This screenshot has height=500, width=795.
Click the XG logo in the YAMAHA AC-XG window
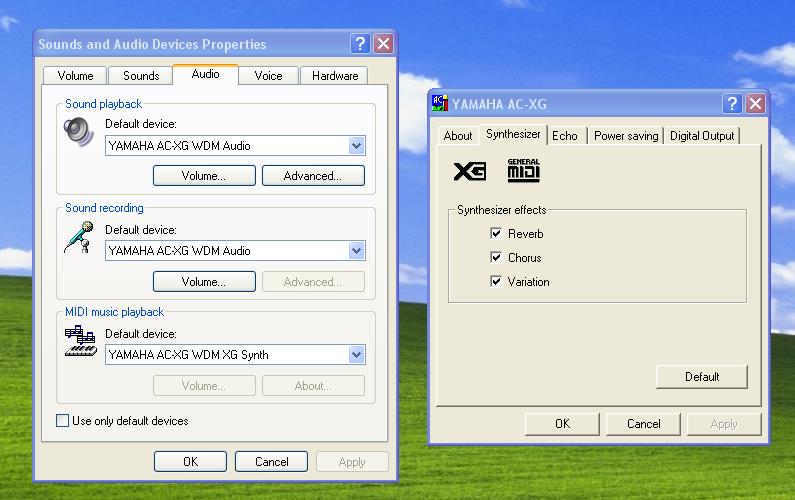[469, 171]
